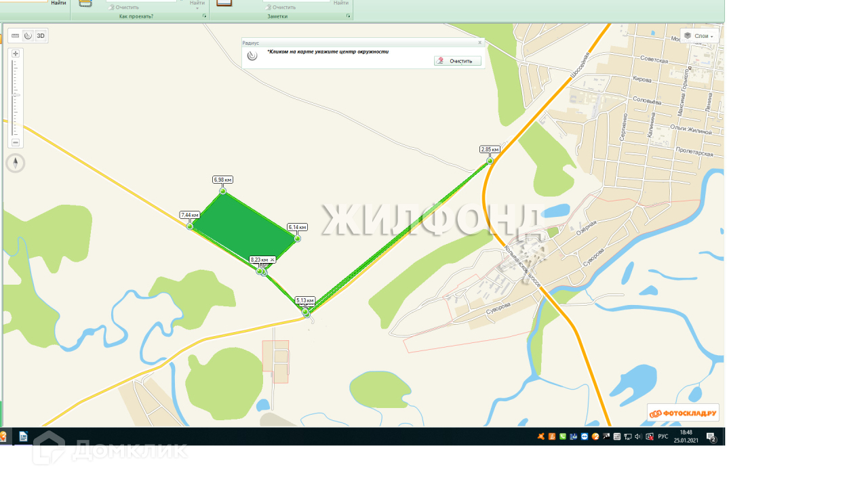Screen dimensions: 868x488
Task: Click the compass north indicator
Action: [16, 163]
